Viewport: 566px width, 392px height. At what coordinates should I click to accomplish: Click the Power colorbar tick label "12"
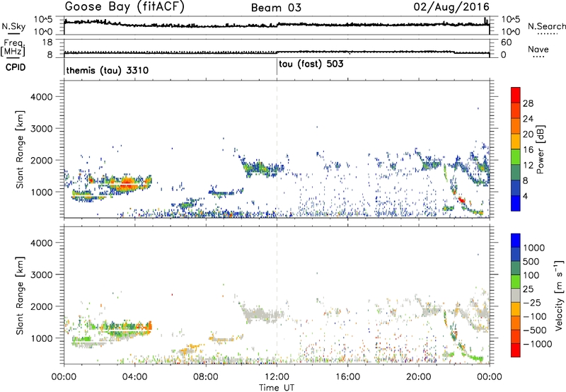click(x=528, y=166)
